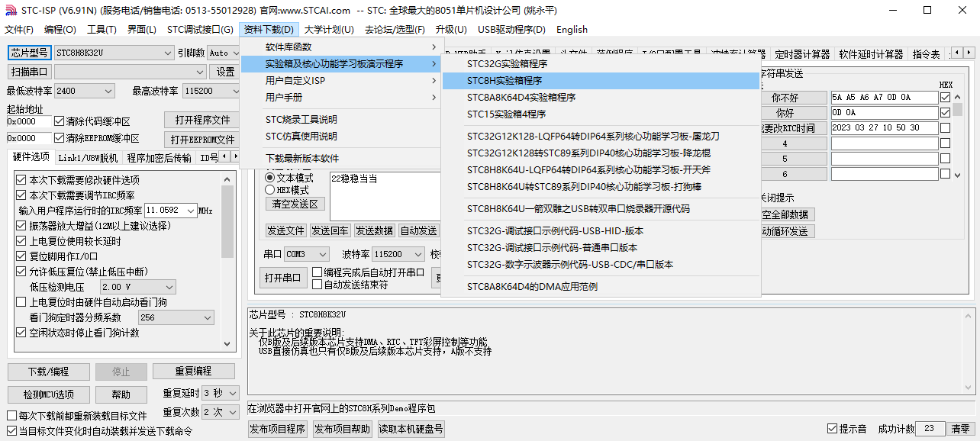Toggle the HEX checkbox for 你不好 row
Image resolution: width=980 pixels, height=441 pixels.
pos(946,98)
